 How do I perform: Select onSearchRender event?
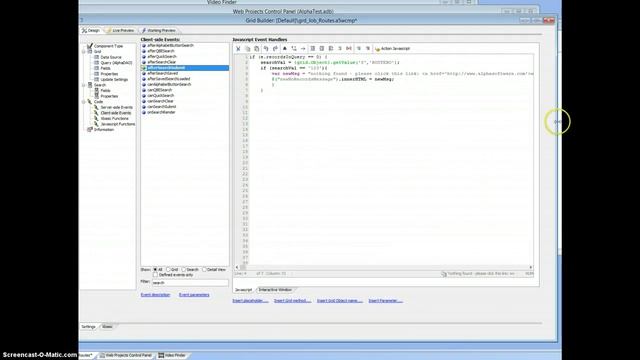(161, 112)
